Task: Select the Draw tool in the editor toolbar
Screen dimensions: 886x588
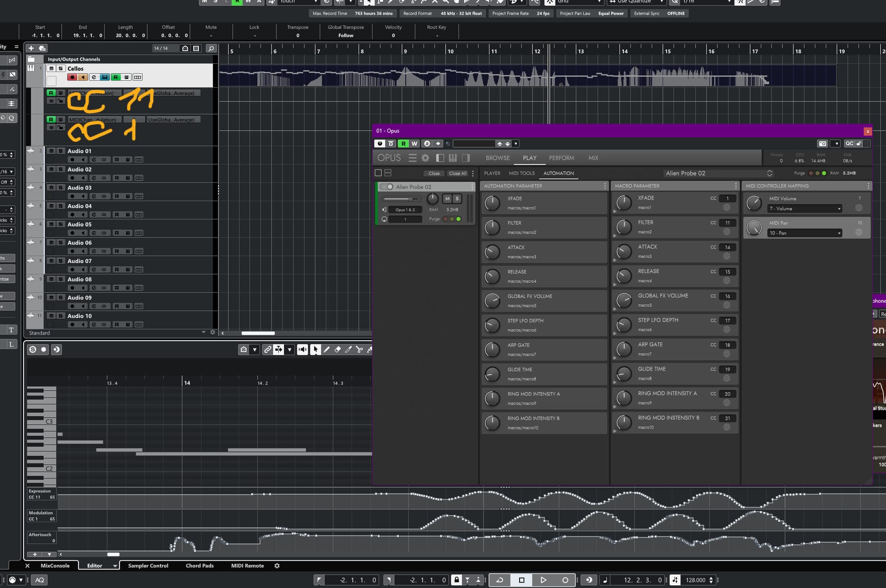Action: tap(326, 349)
